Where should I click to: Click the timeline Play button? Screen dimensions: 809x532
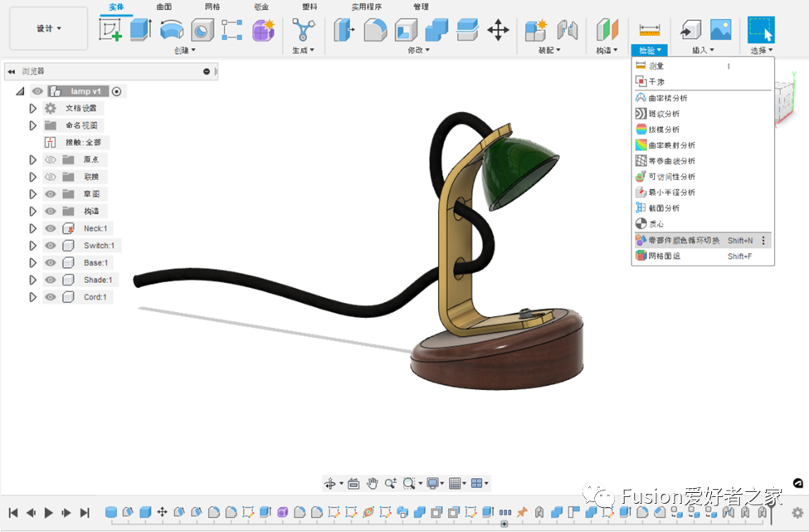point(49,513)
